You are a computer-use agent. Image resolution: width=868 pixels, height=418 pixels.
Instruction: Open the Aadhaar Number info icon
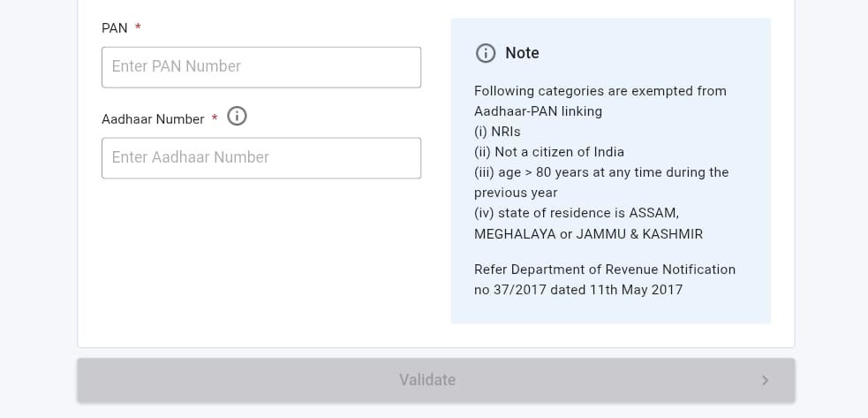tap(237, 116)
